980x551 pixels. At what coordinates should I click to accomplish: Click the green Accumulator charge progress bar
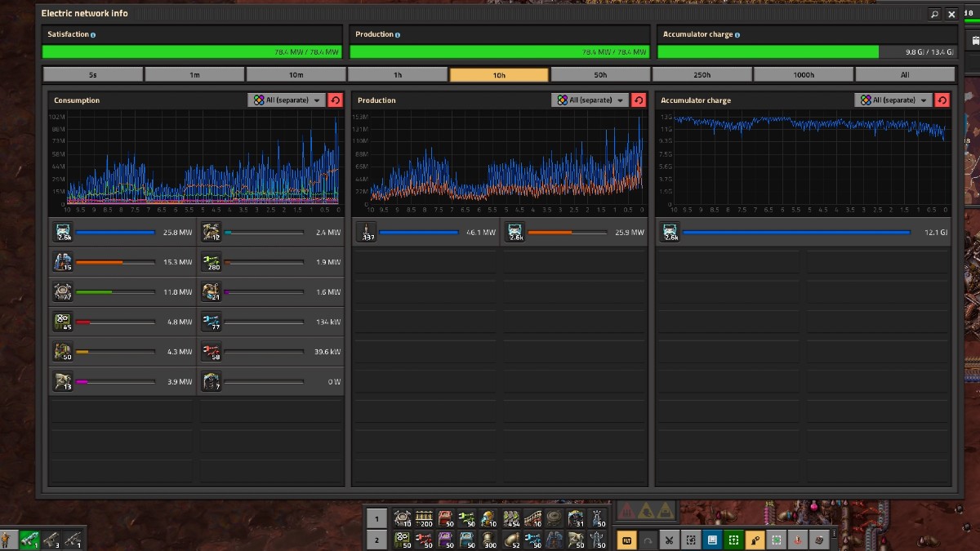click(768, 51)
